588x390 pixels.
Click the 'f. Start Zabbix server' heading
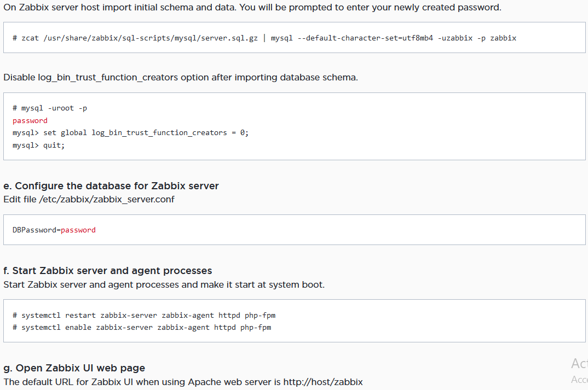tap(108, 271)
